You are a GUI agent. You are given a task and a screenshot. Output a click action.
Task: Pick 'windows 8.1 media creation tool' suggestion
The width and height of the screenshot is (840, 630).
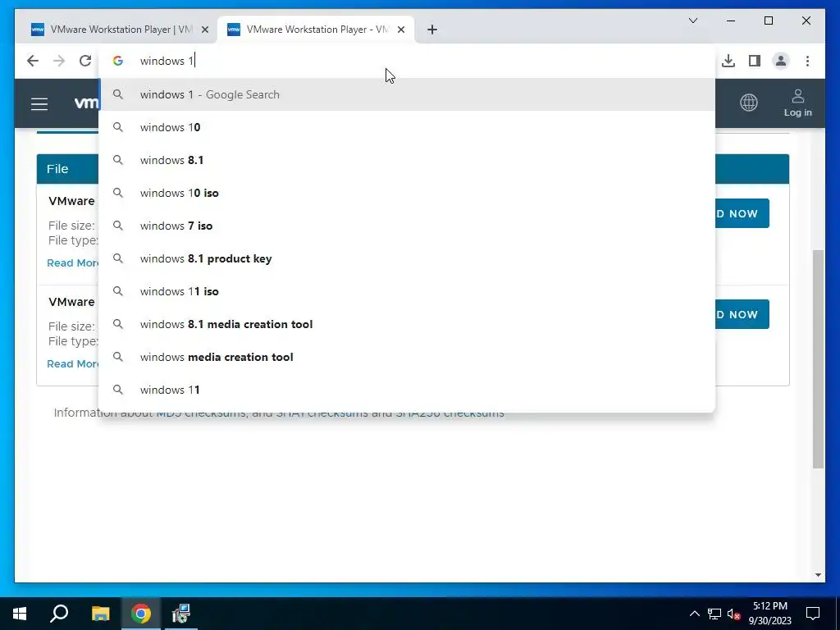407,324
